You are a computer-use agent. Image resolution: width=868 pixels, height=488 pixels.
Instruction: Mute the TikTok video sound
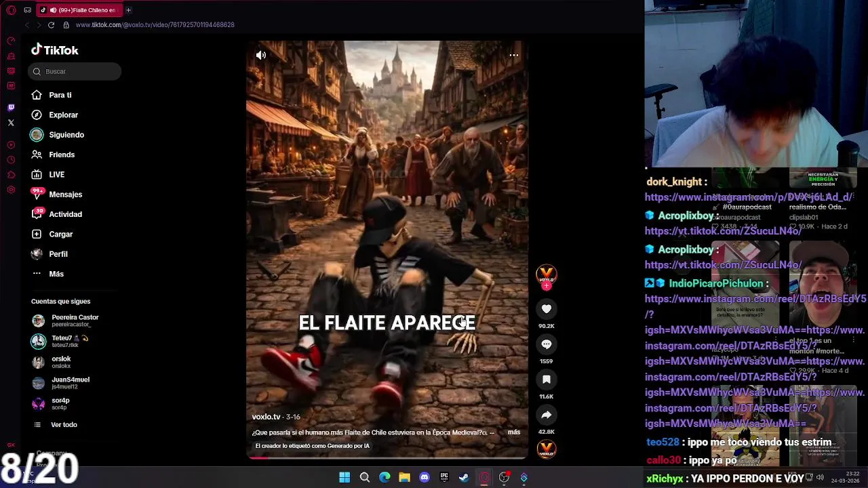pyautogui.click(x=261, y=56)
